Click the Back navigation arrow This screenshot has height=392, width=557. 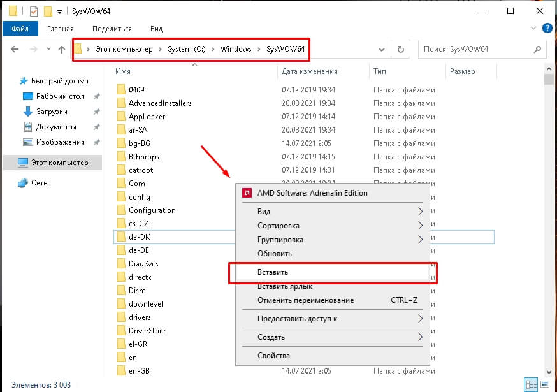(x=14, y=49)
